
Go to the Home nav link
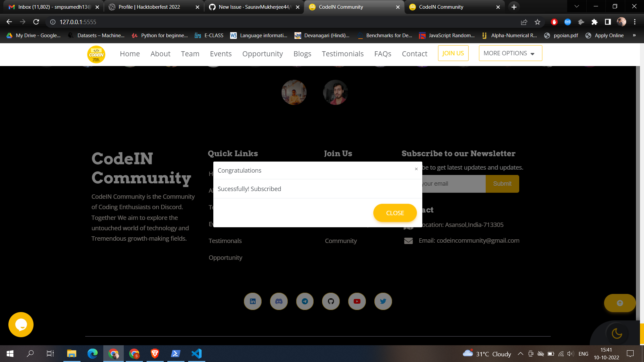130,54
